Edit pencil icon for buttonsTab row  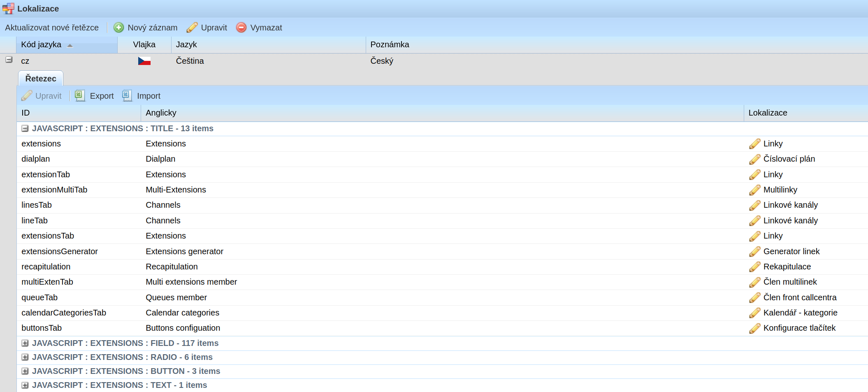click(754, 328)
